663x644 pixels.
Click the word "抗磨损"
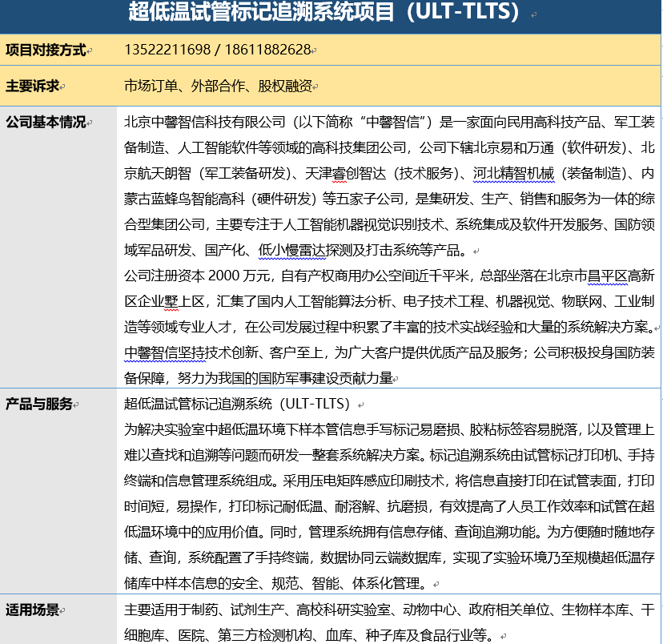click(x=408, y=506)
